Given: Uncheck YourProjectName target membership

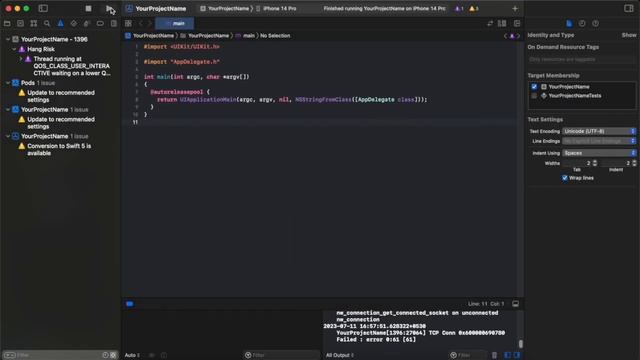Looking at the screenshot, I should click(x=534, y=87).
